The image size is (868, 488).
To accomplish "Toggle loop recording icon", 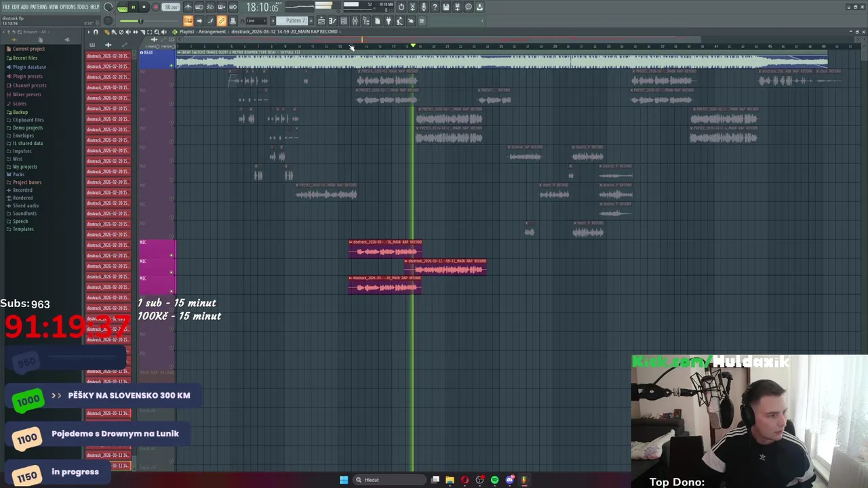I will (x=233, y=7).
